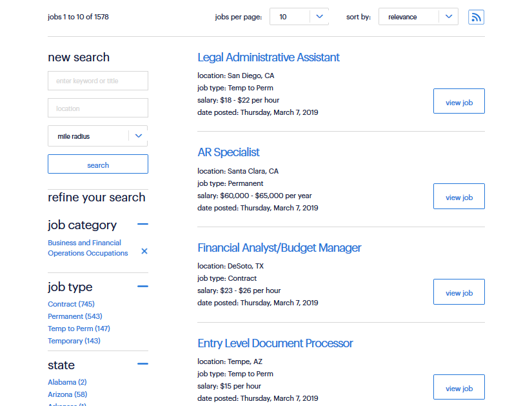Viewport: 532px width, 406px height.
Task: Remove the Business and Financial Operations filter
Action: (144, 251)
